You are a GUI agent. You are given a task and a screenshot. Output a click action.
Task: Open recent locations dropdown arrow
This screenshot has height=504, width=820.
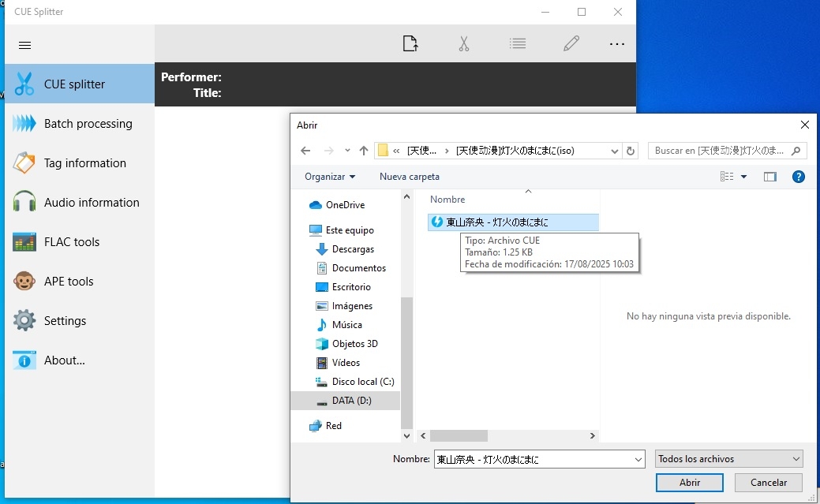click(347, 151)
